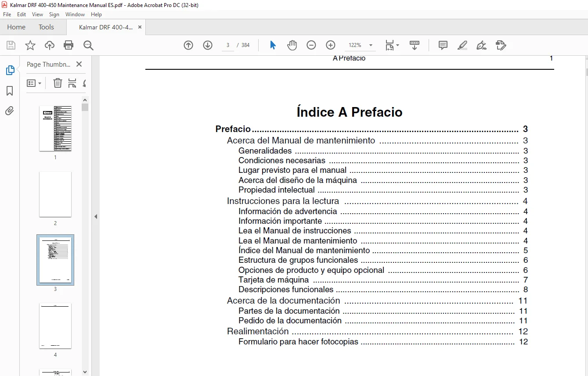
Task: Open the Help menu
Action: tap(96, 14)
